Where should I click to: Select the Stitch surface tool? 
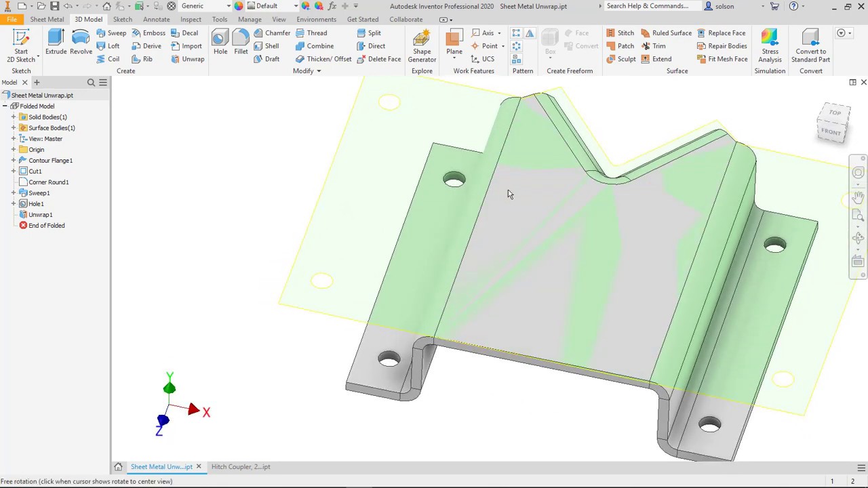pos(620,33)
